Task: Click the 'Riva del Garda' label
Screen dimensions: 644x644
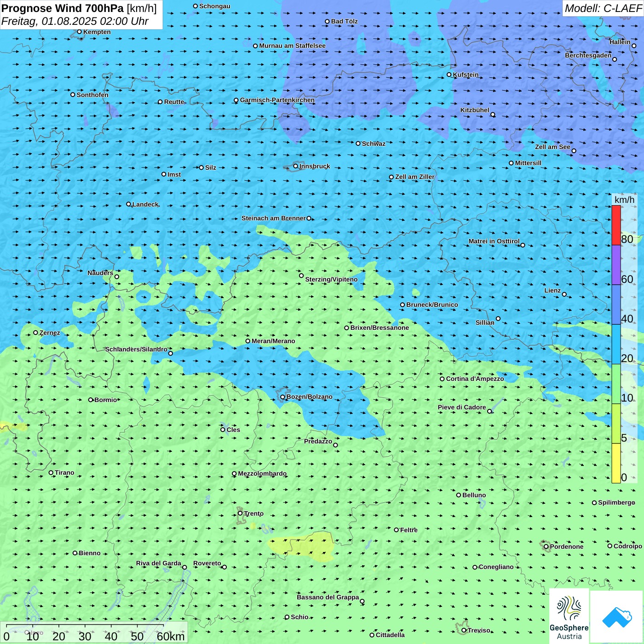Action: click(159, 563)
